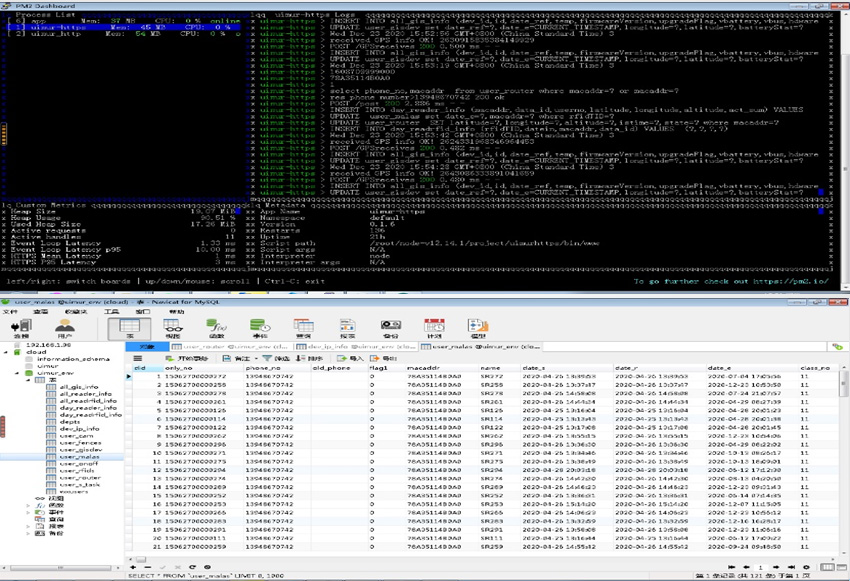
Task: Open the Tools menu in Navicat
Action: click(112, 312)
